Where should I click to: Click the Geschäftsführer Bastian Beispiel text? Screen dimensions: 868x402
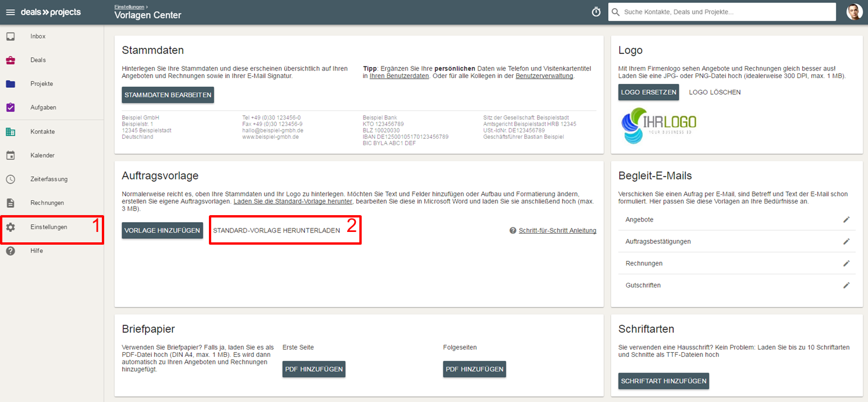(x=523, y=137)
